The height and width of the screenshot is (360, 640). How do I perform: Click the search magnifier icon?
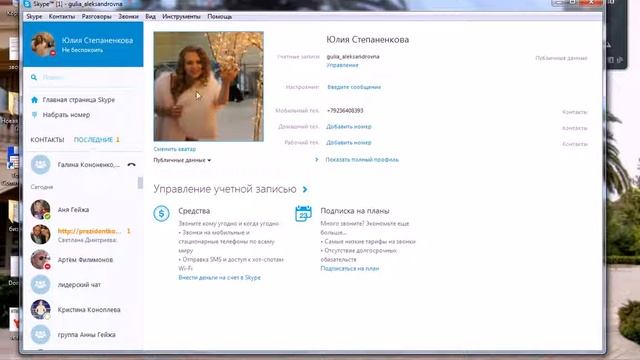coord(34,77)
